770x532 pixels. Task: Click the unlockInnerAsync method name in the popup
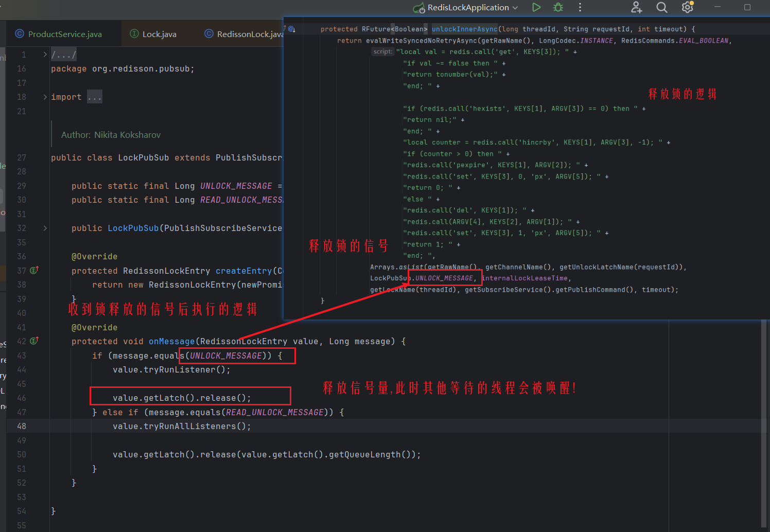click(465, 29)
